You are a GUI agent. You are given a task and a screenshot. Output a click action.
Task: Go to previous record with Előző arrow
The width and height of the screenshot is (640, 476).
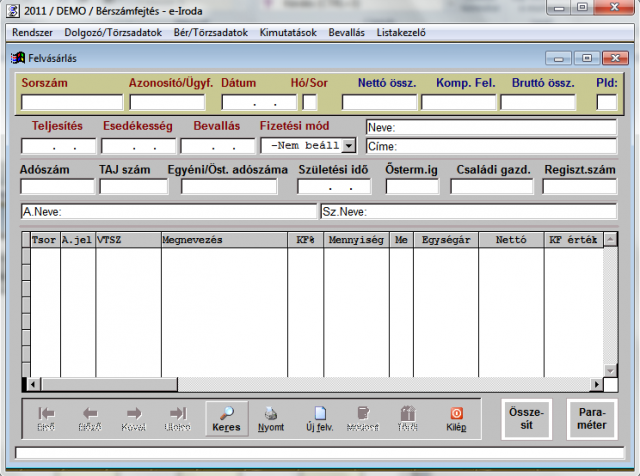pyautogui.click(x=90, y=413)
